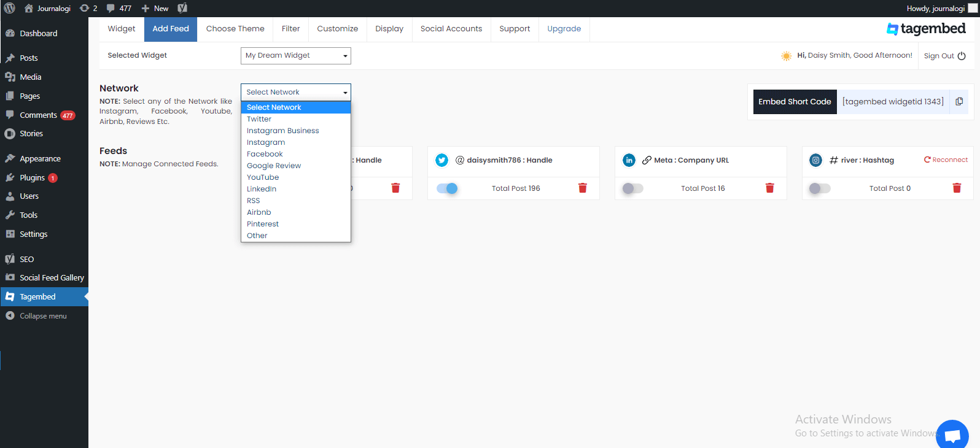Delete the daisysmith786 Twitter feed
The width and height of the screenshot is (980, 448).
tap(583, 188)
